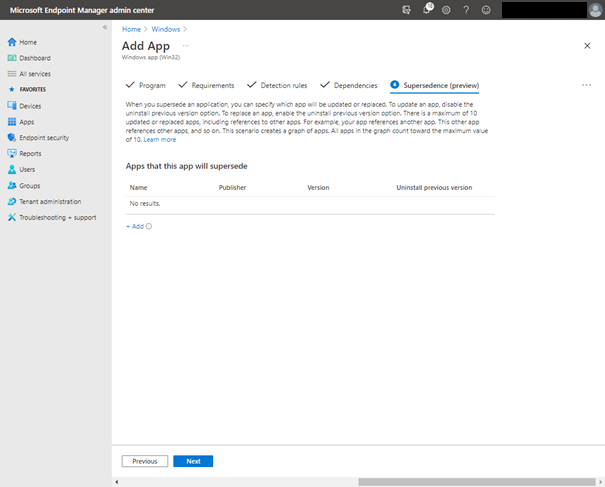Sort by the Name column header

point(138,188)
